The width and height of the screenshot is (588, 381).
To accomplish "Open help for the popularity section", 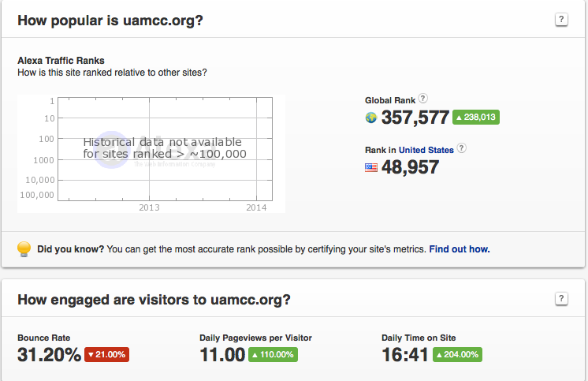I will click(x=561, y=20).
